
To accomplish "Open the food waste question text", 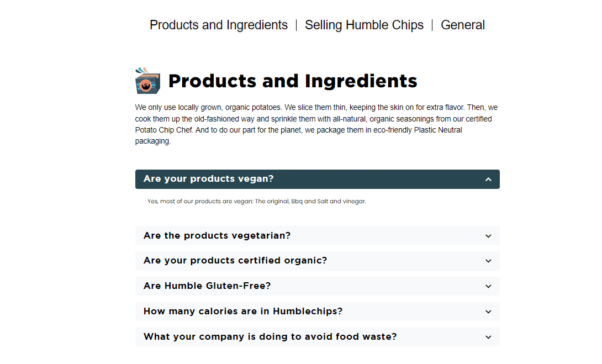I will point(270,337).
